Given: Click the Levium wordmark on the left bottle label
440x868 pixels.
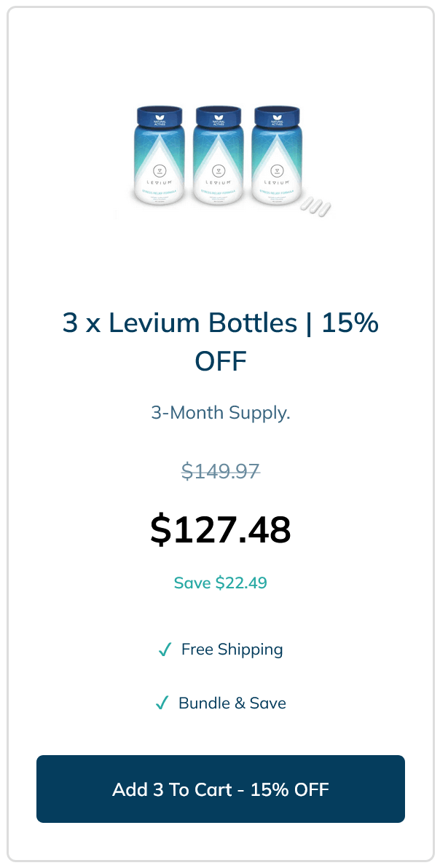Looking at the screenshot, I should click(x=160, y=184).
